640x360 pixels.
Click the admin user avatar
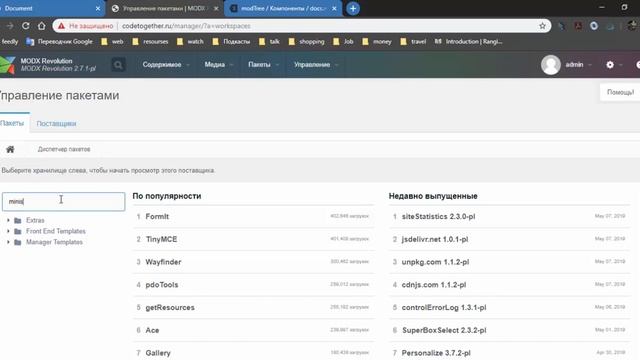551,64
